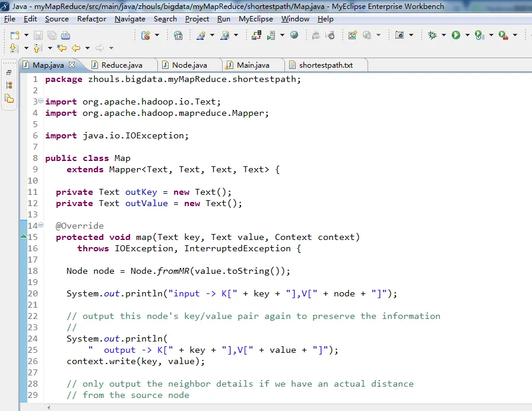Click the run server icon
The image size is (532, 411).
pyautogui.click(x=271, y=35)
